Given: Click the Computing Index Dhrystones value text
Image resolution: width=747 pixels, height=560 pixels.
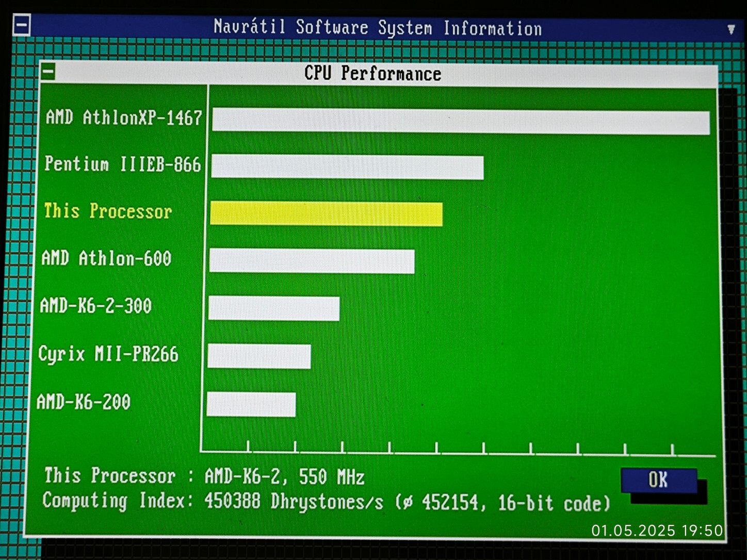Looking at the screenshot, I should [294, 501].
